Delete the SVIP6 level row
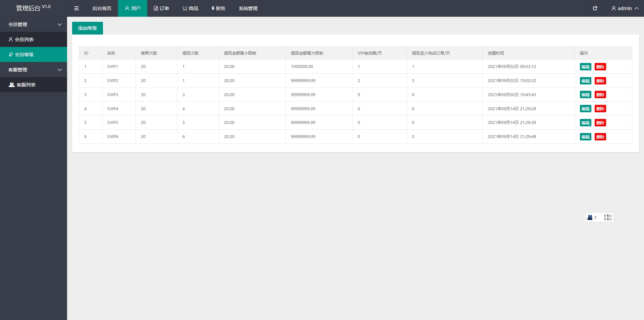 tap(600, 137)
